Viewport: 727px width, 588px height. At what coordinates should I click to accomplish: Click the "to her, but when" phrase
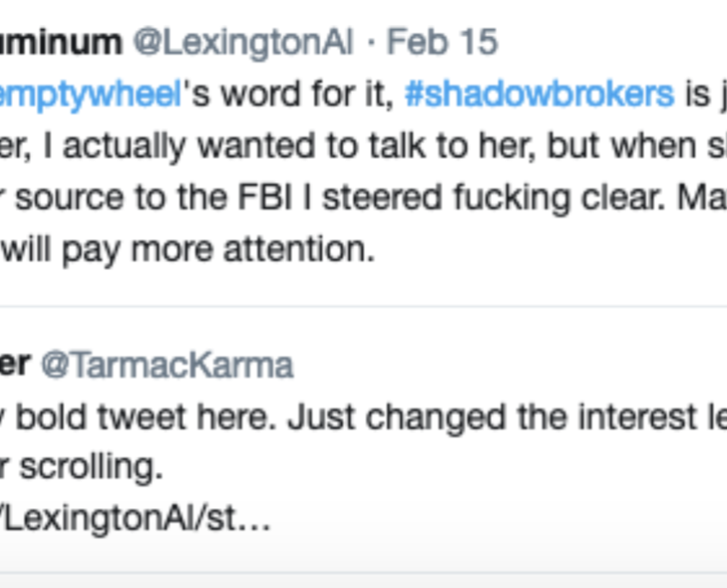pyautogui.click(x=482, y=146)
